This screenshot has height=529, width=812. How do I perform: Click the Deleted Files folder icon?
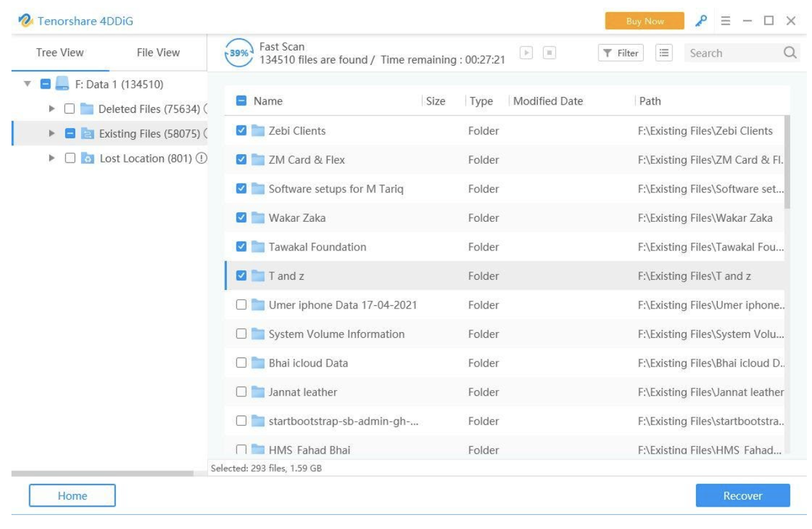click(87, 109)
